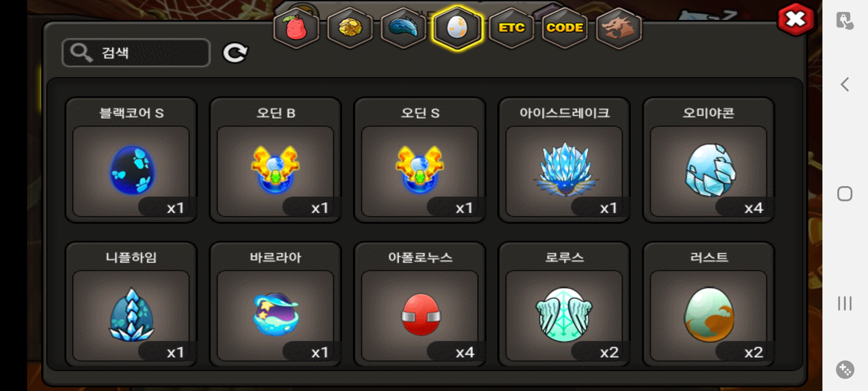Open the CODE tab

[565, 28]
